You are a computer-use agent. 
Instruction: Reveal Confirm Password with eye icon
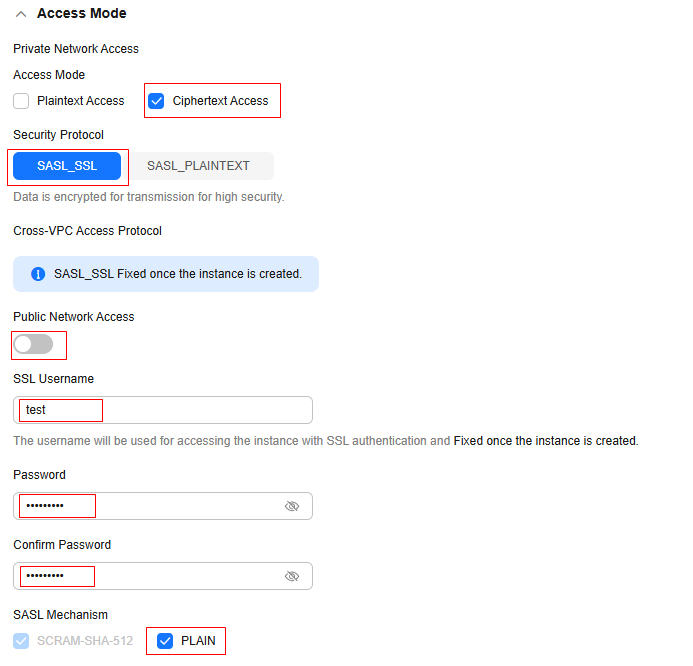point(292,576)
